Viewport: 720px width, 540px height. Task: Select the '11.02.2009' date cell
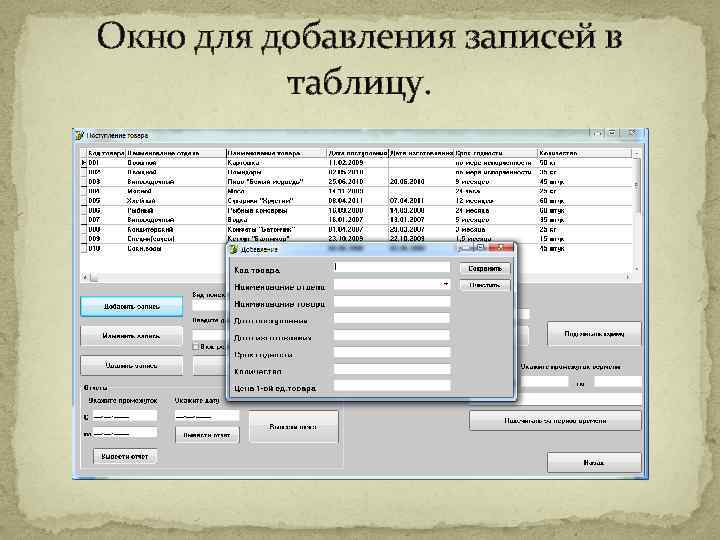pos(358,163)
